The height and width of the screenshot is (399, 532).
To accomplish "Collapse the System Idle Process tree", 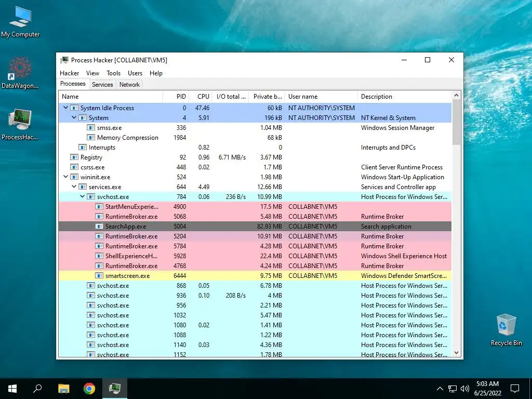I will click(66, 108).
